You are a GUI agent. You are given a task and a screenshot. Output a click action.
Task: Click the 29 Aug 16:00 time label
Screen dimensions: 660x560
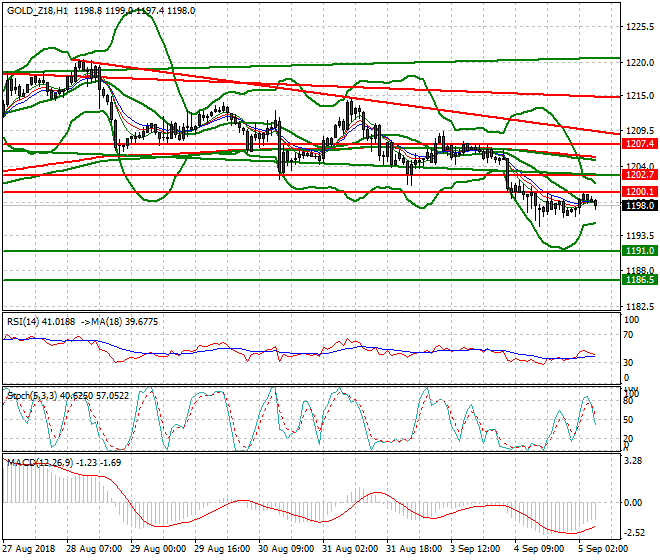222,549
